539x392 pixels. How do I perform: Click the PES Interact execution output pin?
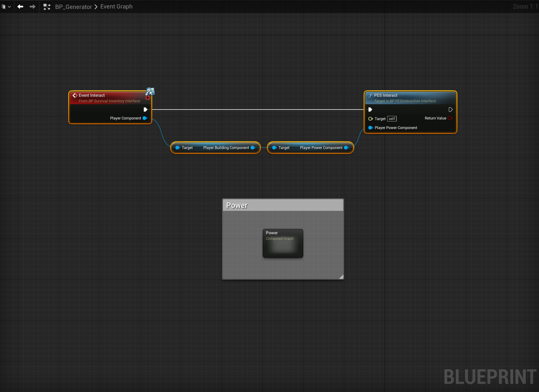click(450, 110)
